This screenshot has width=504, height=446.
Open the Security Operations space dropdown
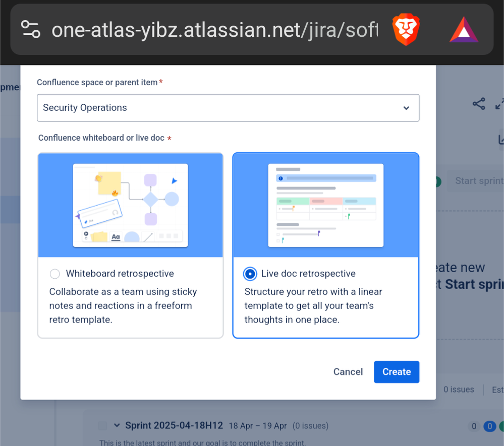tap(228, 108)
